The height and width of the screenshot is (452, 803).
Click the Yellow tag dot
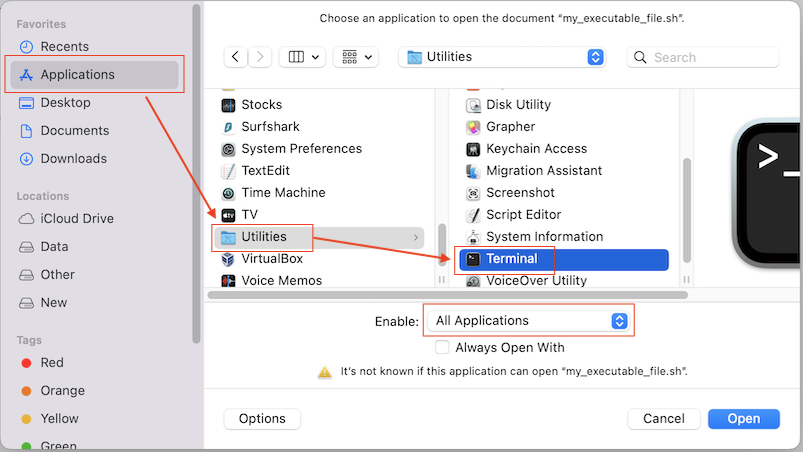(x=27, y=419)
